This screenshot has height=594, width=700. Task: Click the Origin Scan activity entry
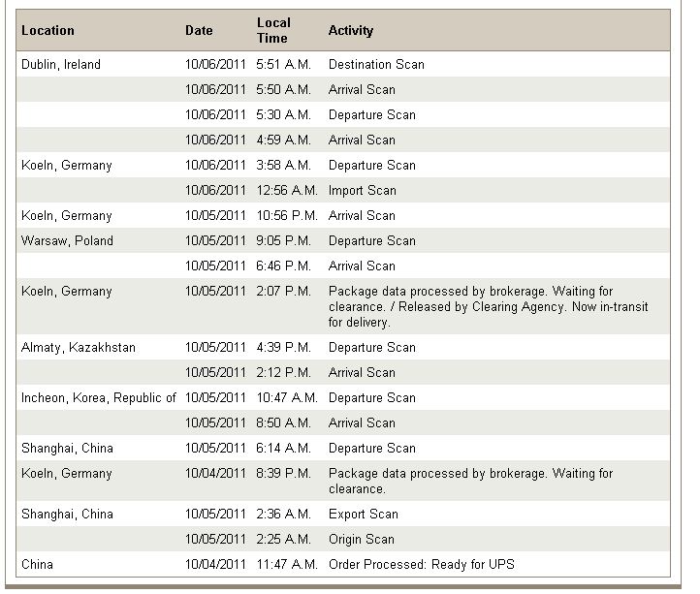click(362, 539)
